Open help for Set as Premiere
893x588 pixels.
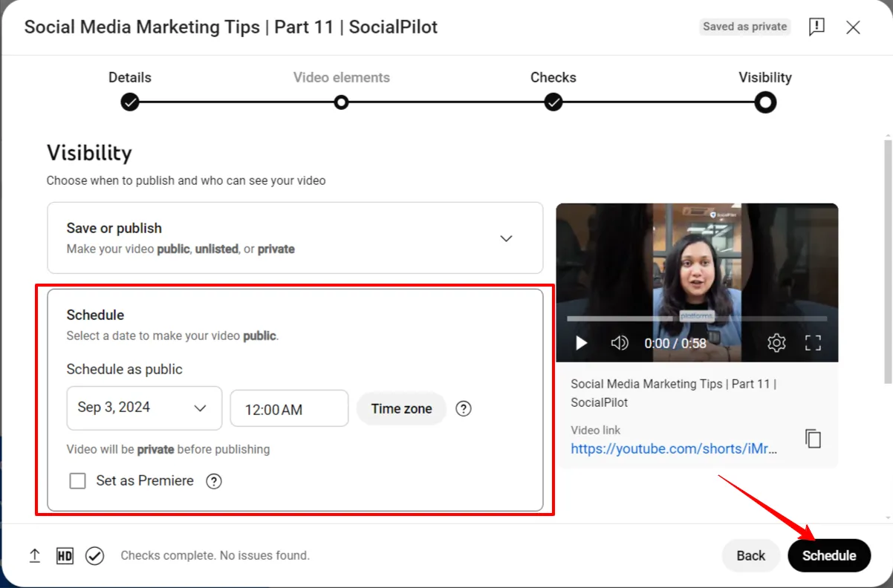coord(214,481)
